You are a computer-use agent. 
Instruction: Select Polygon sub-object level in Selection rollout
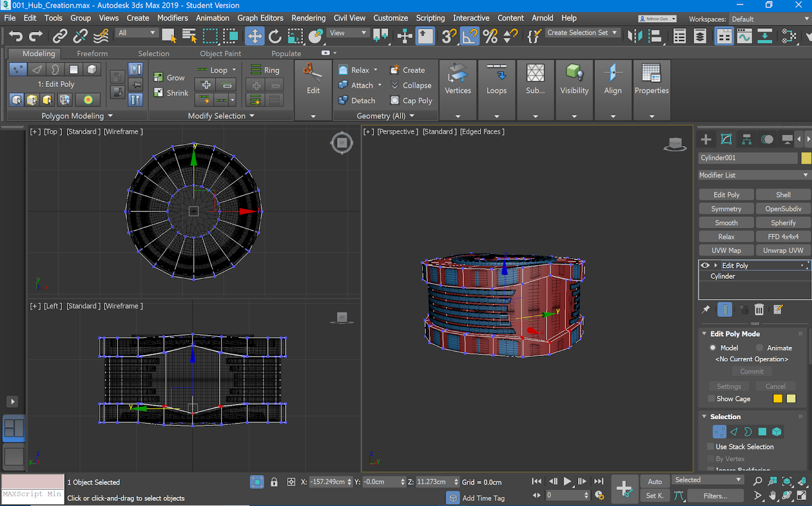[762, 432]
